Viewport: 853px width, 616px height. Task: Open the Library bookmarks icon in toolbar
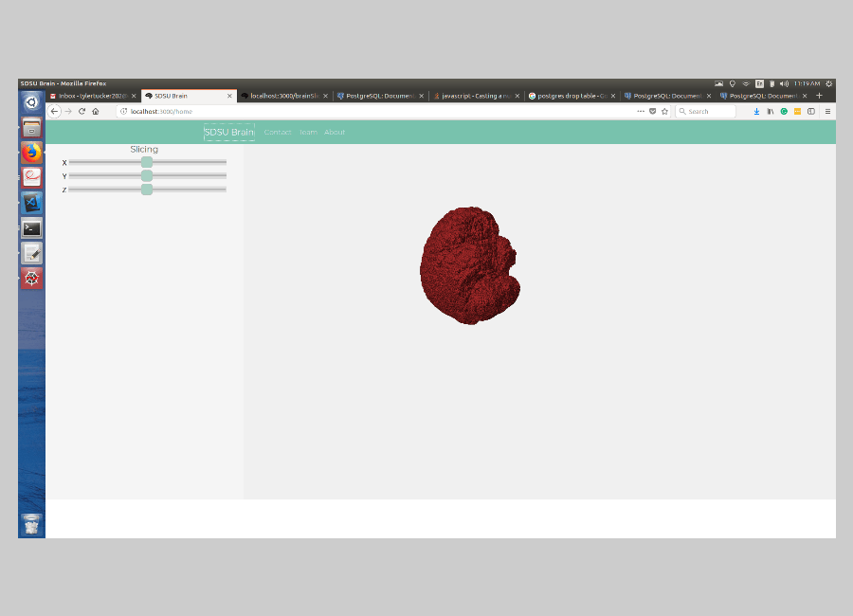coord(771,111)
